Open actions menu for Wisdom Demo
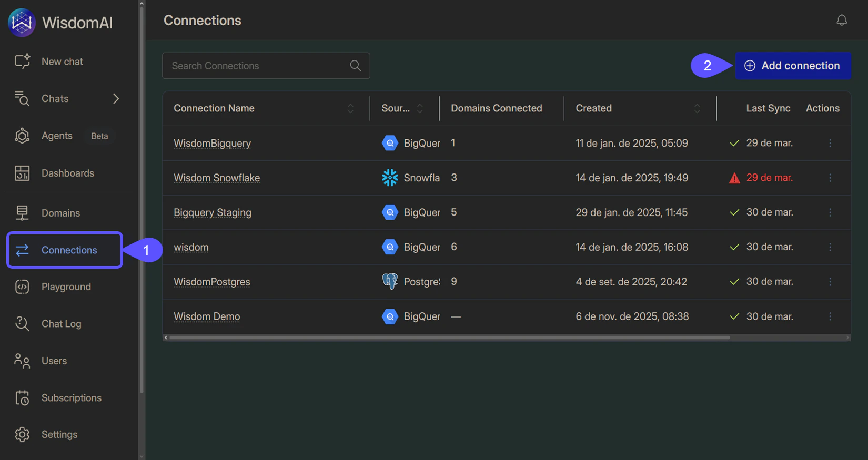This screenshot has width=868, height=460. 830,316
